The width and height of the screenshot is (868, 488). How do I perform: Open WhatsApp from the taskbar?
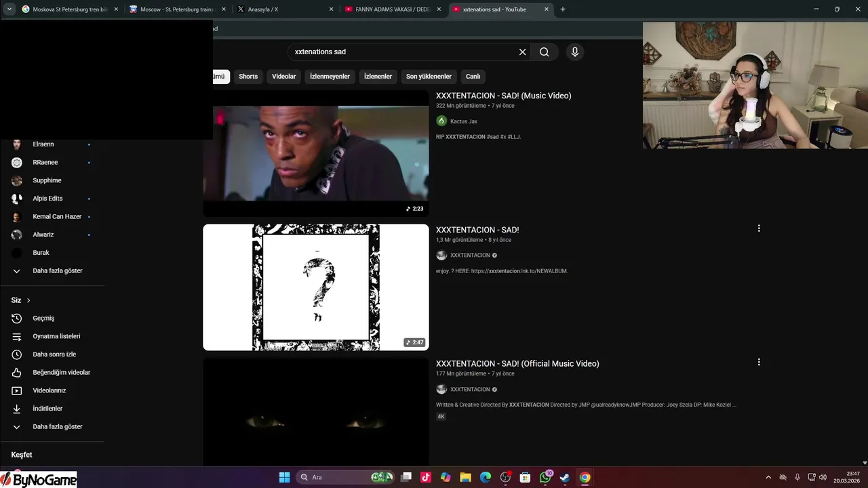tap(545, 477)
